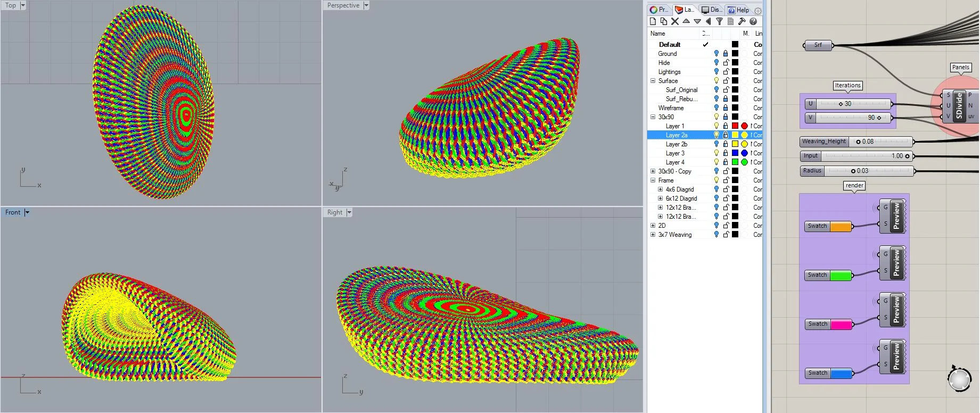Viewport: 980px width, 413px height.
Task: Lock the Frame layer
Action: point(726,180)
